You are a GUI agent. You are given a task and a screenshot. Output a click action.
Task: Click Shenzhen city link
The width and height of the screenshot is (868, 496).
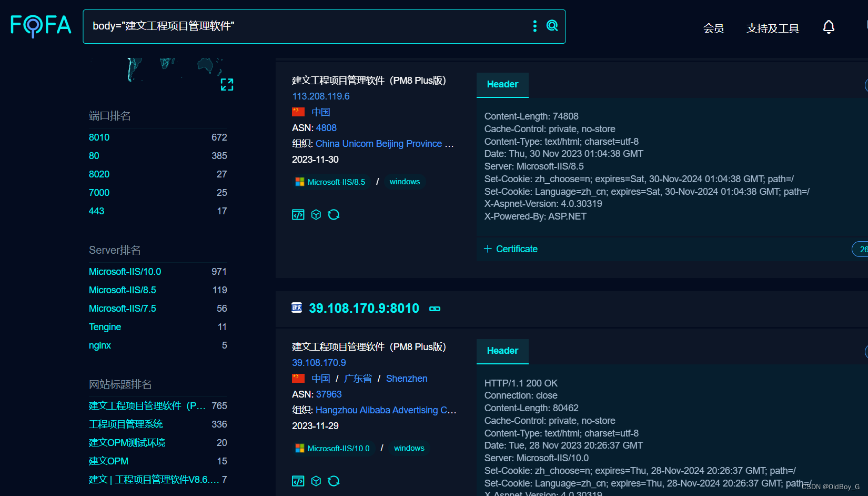pos(407,379)
